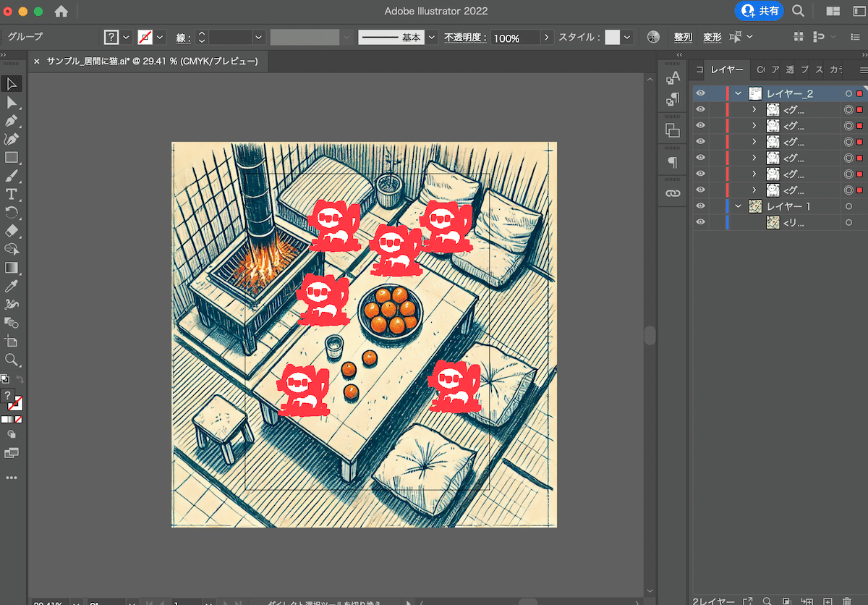
Task: Close the サンプル_居間に猫.ai document tab
Action: (37, 62)
